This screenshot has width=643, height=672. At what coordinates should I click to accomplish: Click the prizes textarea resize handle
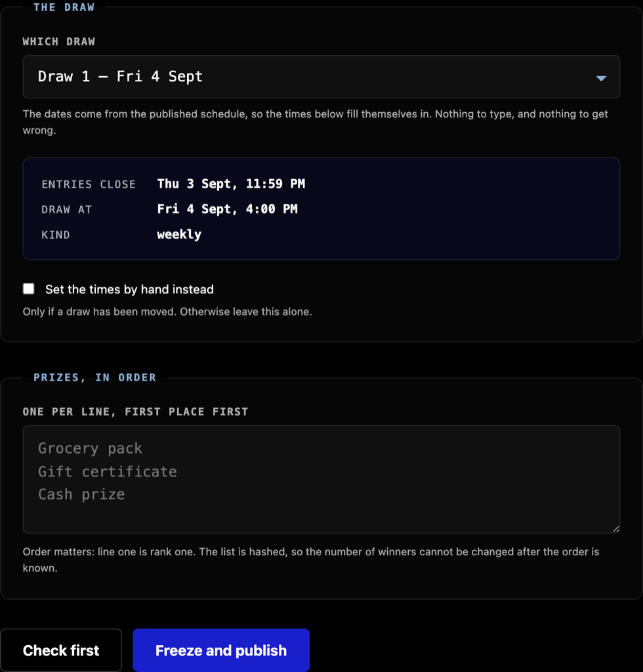(615, 529)
